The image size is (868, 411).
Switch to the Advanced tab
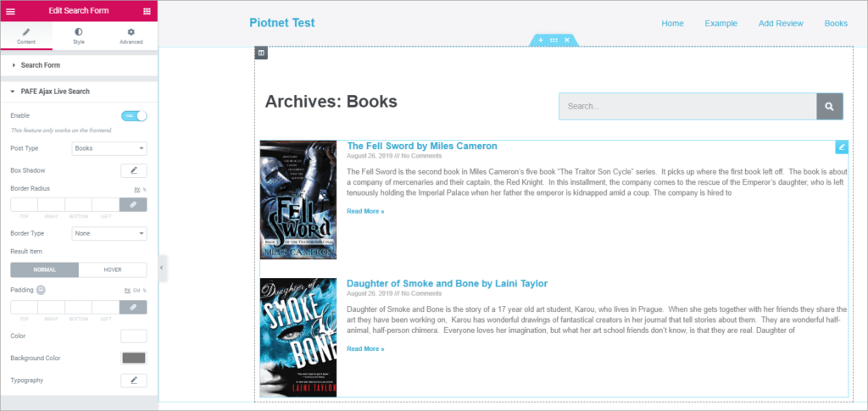pos(131,36)
